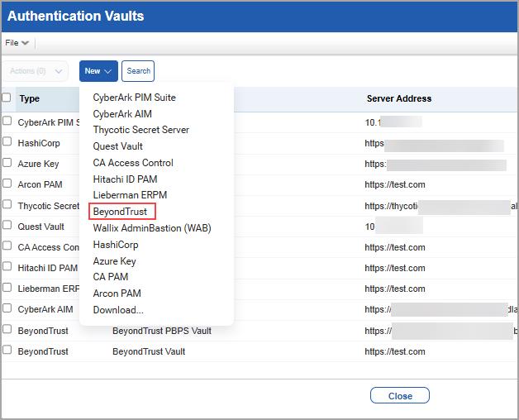Click BeyondTrust Vault row's https://test.com address

coord(395,351)
